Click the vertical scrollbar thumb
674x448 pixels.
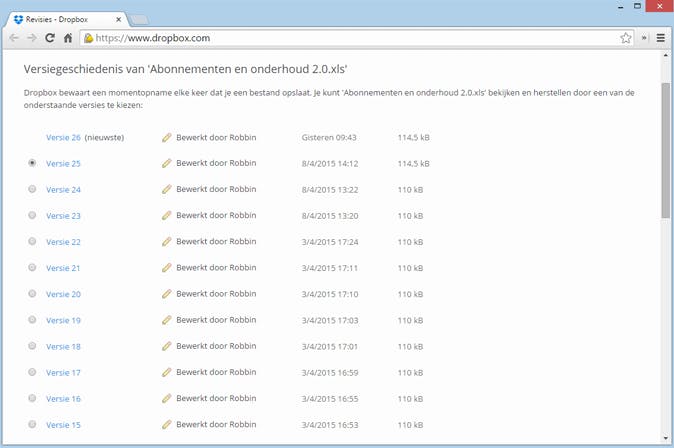(x=665, y=150)
